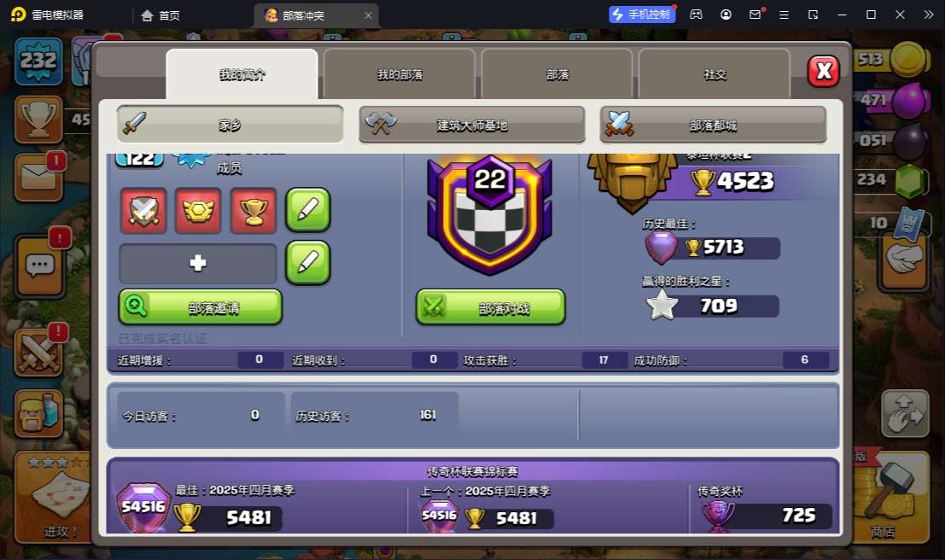Open the 部落都城 section
This screenshot has width=945, height=560.
click(713, 125)
